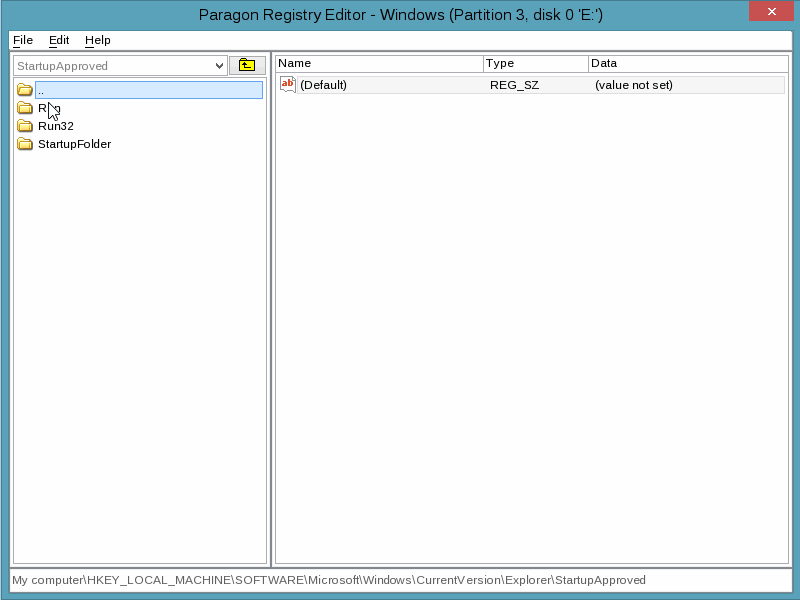Viewport: 800px width, 600px height.
Task: Click the folder icon of Run key
Action: [24, 108]
